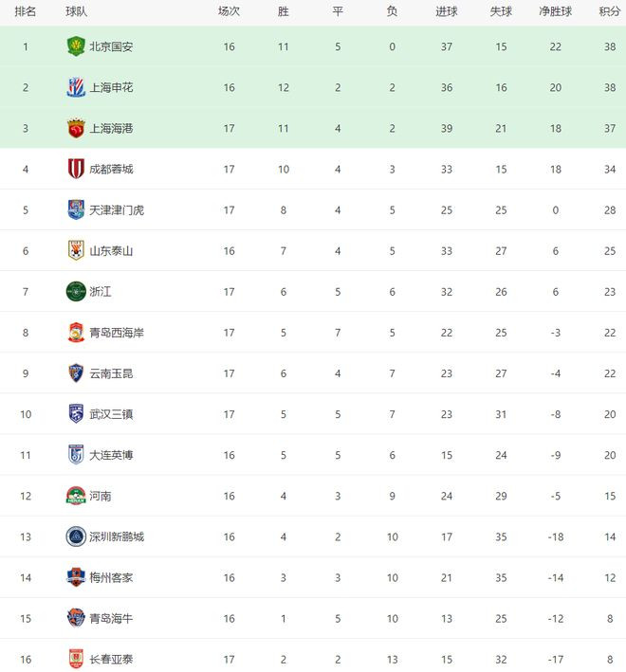Image resolution: width=626 pixels, height=672 pixels.
Task: Click the 深圳新鹏城 circular crest
Action: coord(76,536)
